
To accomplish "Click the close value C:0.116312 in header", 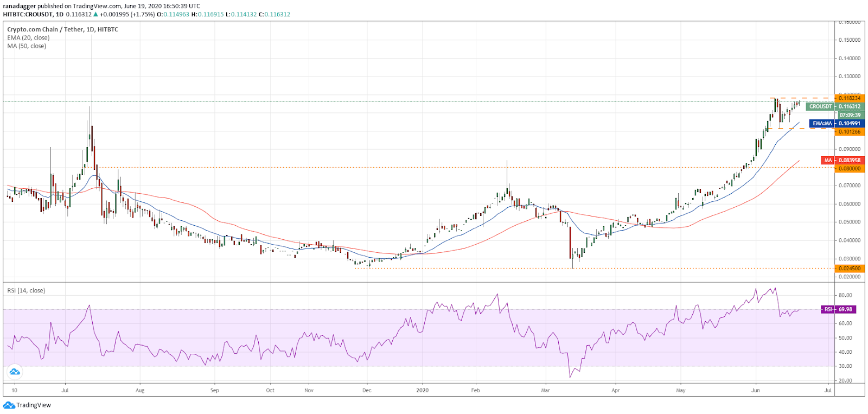I will pyautogui.click(x=275, y=15).
